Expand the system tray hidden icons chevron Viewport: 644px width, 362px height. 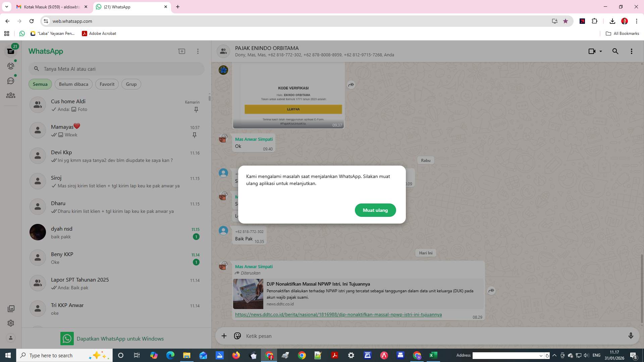[x=554, y=355]
